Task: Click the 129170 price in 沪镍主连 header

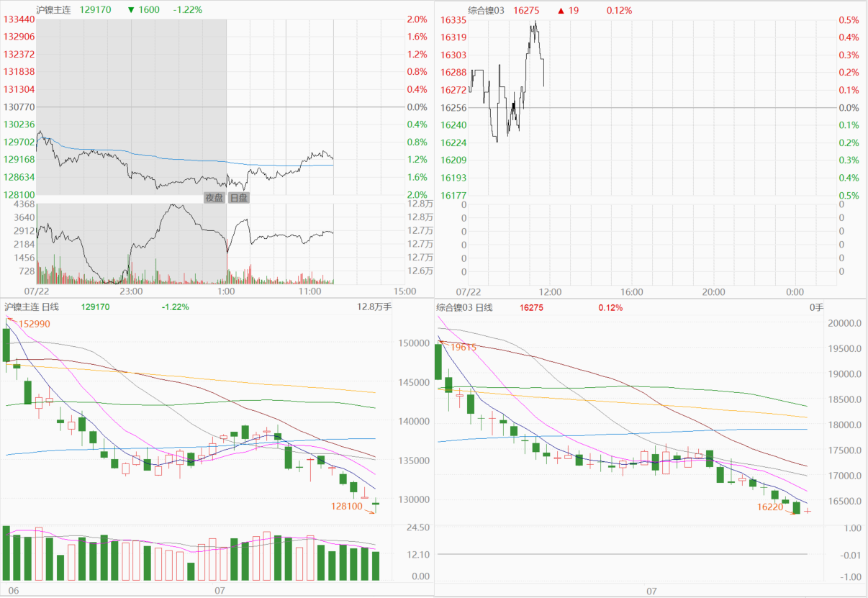Action: tap(95, 10)
